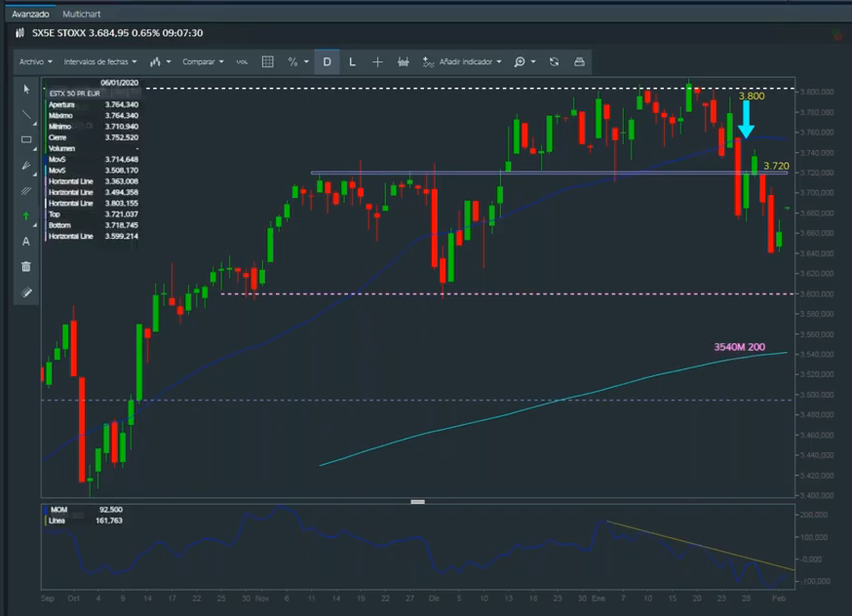This screenshot has height=616, width=852.
Task: Enable the crosshair cursor
Action: click(377, 61)
